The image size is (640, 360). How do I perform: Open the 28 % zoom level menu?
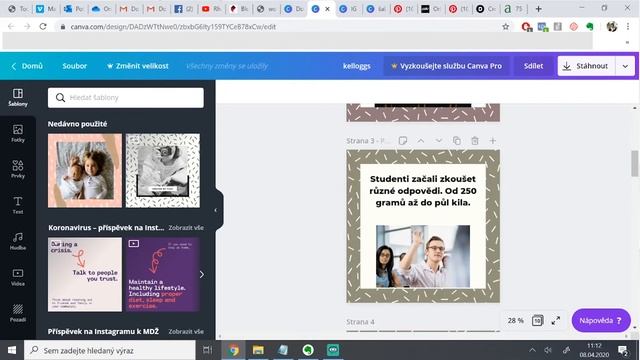[x=516, y=321]
